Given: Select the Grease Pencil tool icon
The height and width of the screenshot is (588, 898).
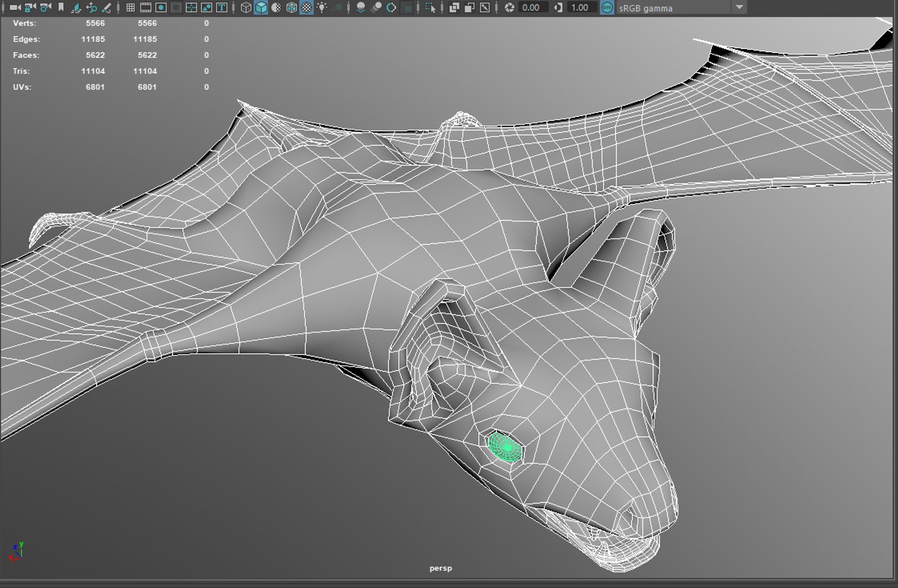Looking at the screenshot, I should coord(107,8).
